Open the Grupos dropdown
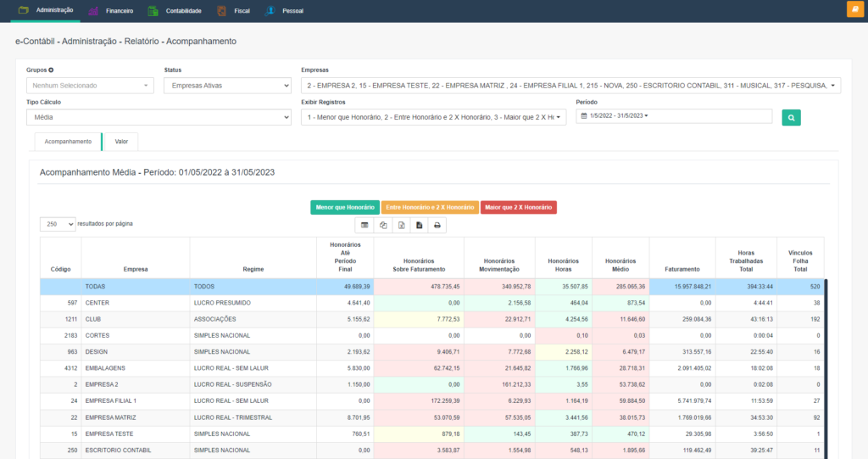 [x=90, y=86]
